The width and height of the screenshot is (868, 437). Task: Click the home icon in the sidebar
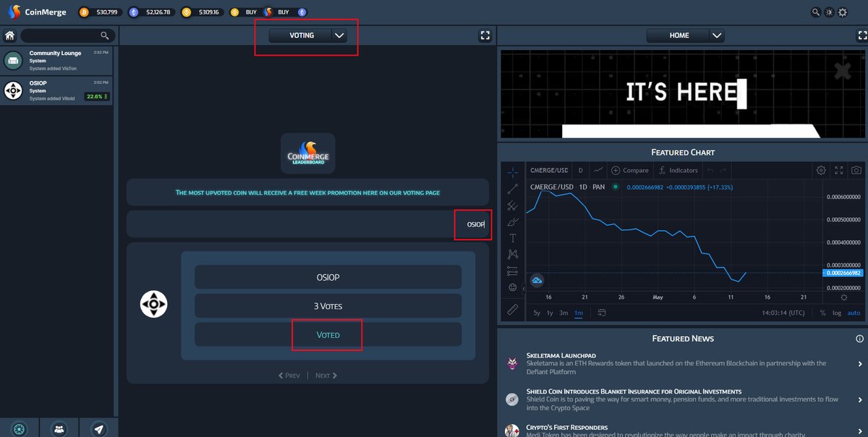click(x=10, y=35)
